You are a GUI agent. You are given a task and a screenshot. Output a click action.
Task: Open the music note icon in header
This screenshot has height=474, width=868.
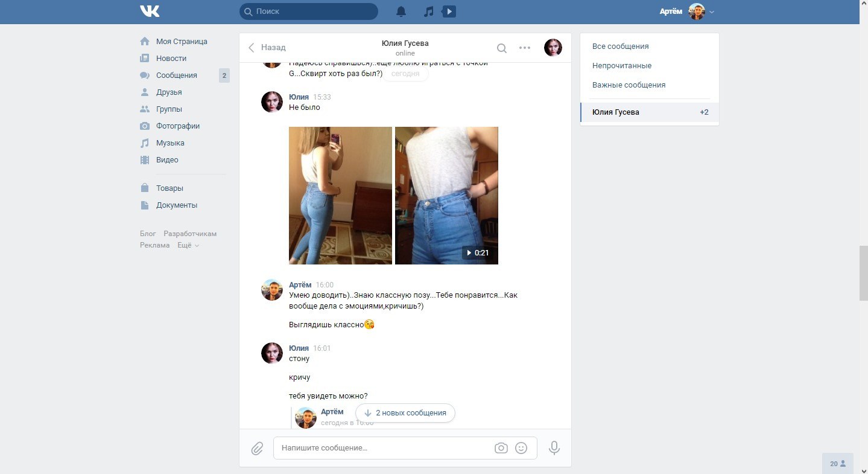[429, 11]
